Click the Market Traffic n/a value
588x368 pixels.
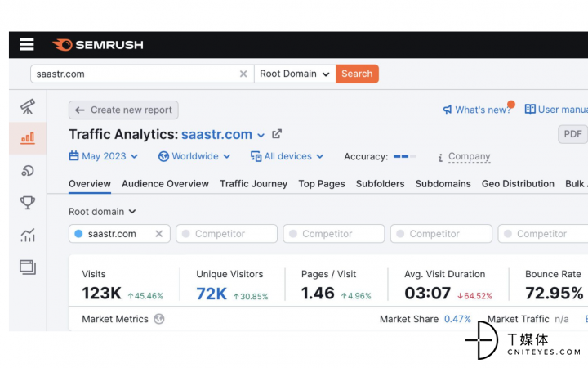[562, 319]
